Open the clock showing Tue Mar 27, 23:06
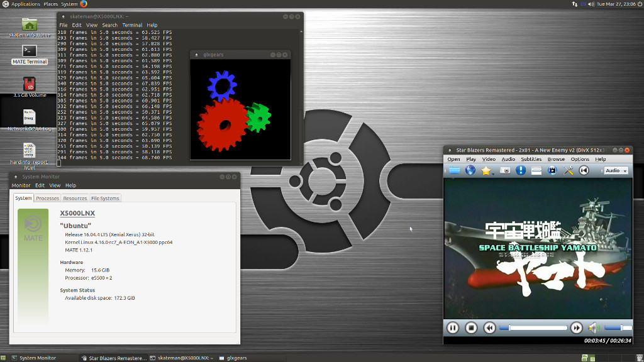 tap(616, 4)
